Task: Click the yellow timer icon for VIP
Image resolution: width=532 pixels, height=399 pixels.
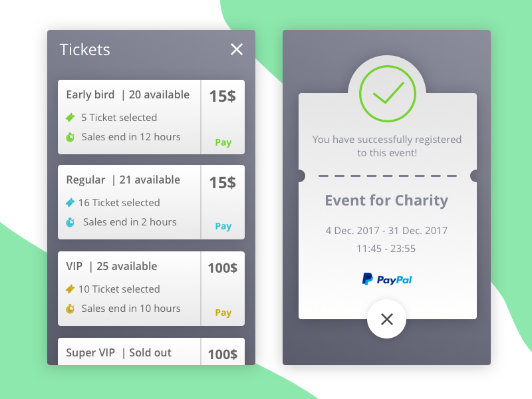Action: pos(70,309)
